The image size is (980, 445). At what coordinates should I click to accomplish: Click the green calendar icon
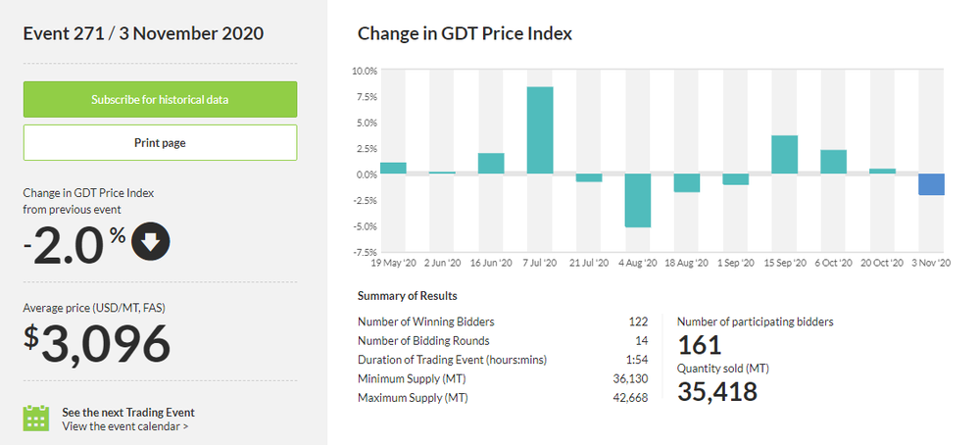(36, 419)
